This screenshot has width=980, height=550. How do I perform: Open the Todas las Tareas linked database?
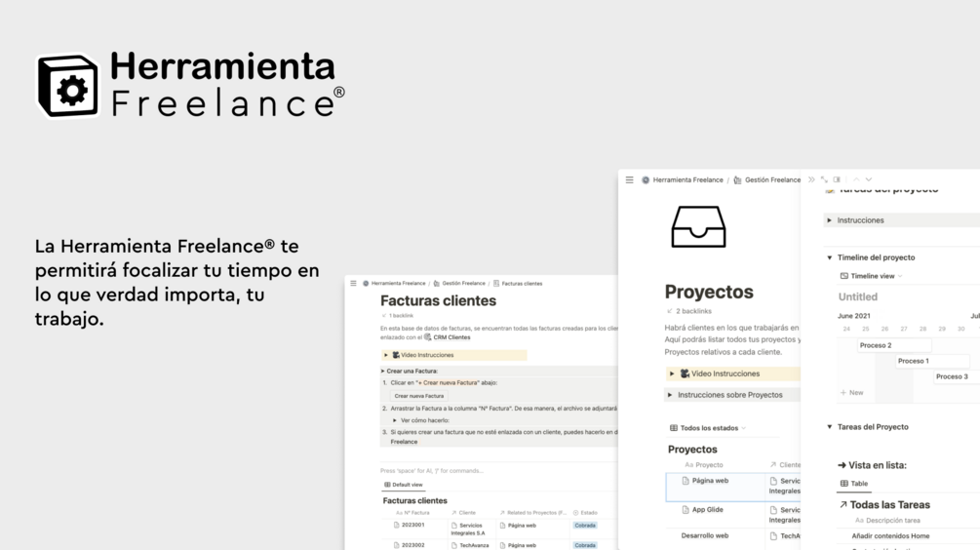(883, 504)
